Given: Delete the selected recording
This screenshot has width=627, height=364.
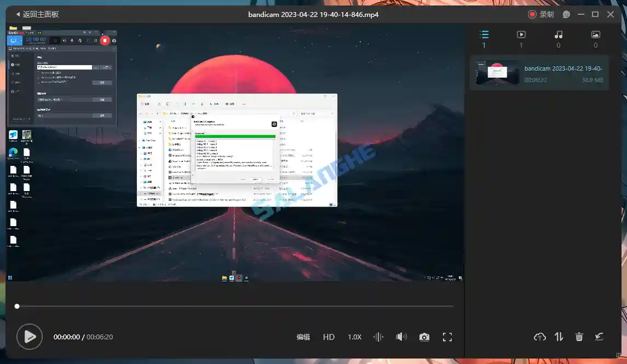Looking at the screenshot, I should click(579, 337).
